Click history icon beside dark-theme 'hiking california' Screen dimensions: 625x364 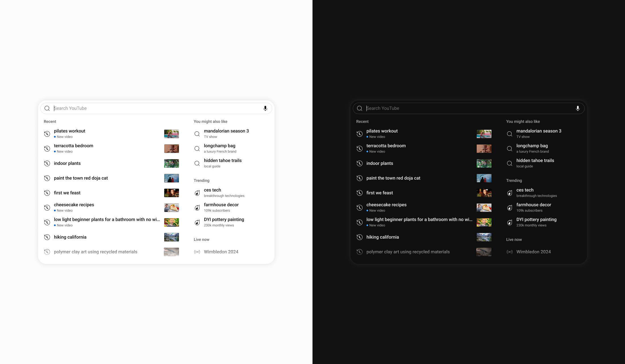pos(360,237)
